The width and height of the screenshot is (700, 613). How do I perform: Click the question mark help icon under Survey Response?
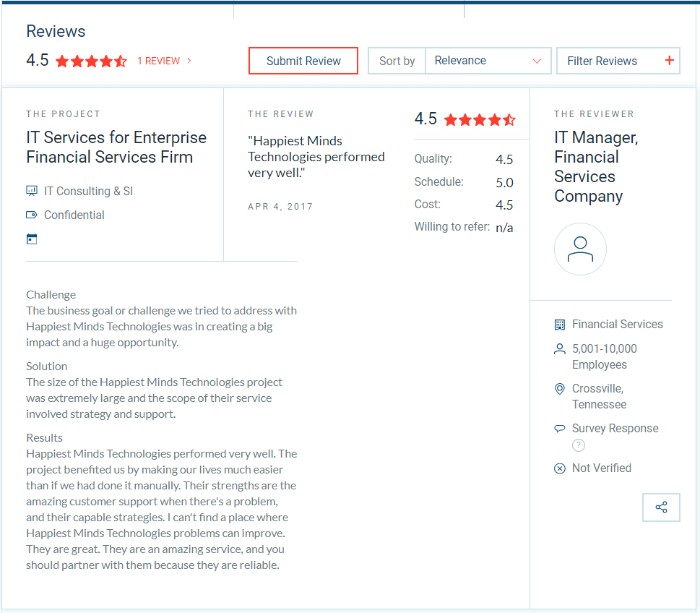tap(578, 445)
